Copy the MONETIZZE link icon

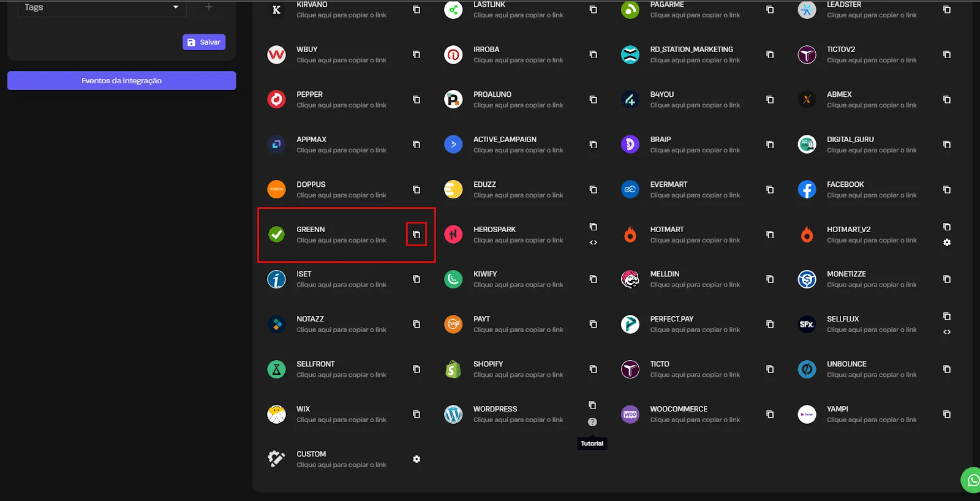tap(947, 279)
